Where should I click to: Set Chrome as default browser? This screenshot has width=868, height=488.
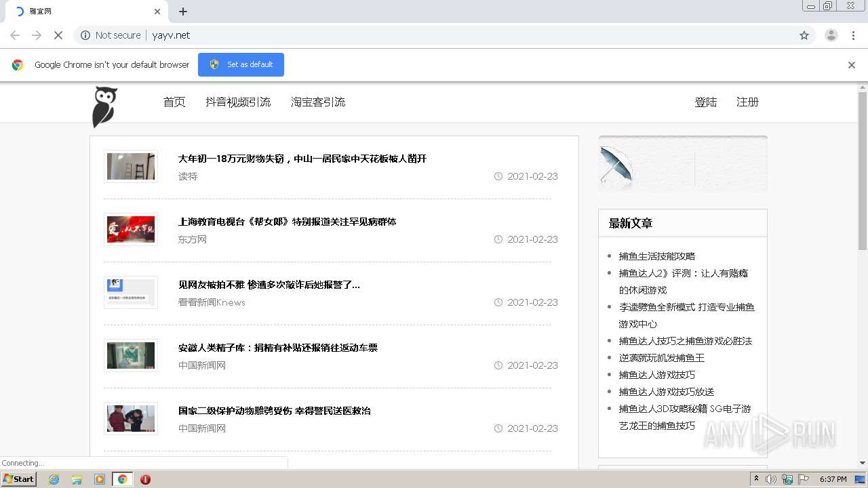(x=241, y=64)
